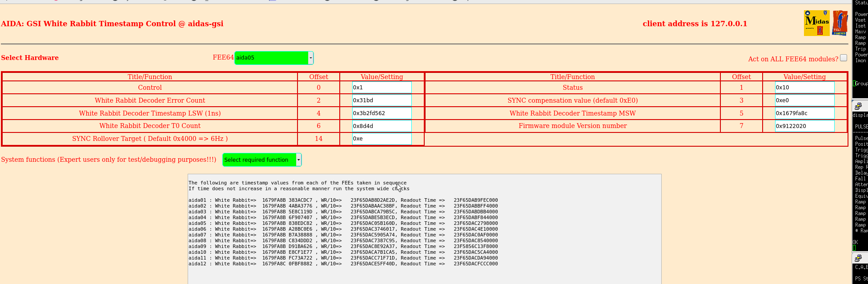The width and height of the screenshot is (868, 284).
Task: Click the Firmware module Version number label
Action: coord(573,126)
